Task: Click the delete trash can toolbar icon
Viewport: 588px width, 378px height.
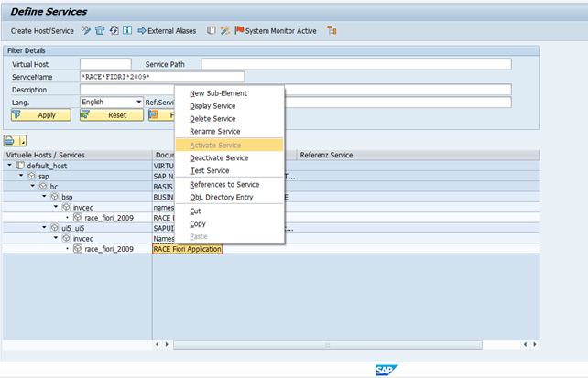Action: [x=99, y=30]
